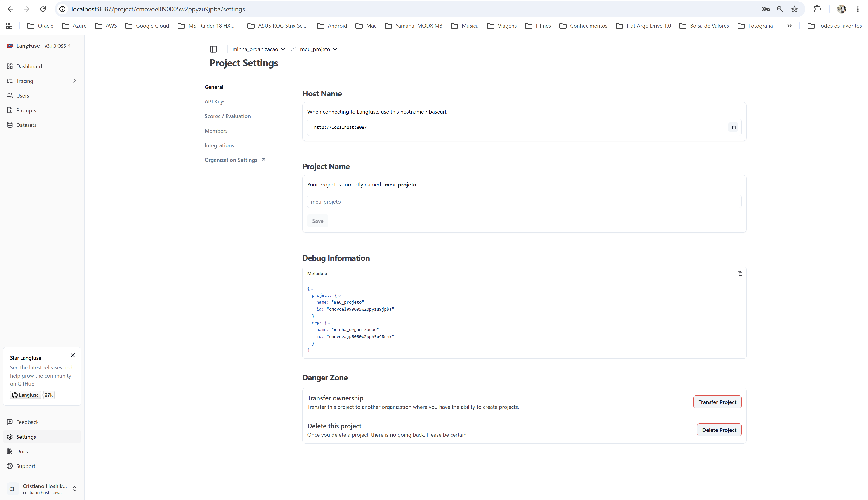Click the Transfer Project button
This screenshot has width=868, height=500.
(717, 402)
